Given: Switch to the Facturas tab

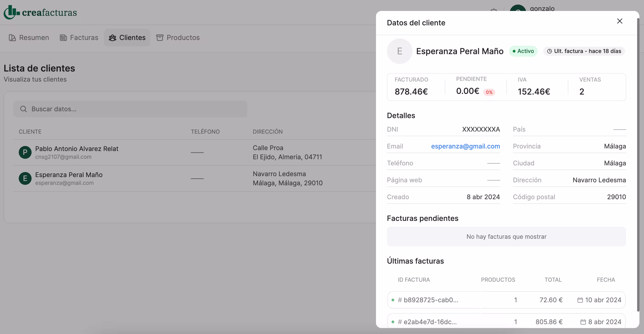Looking at the screenshot, I should click(79, 37).
